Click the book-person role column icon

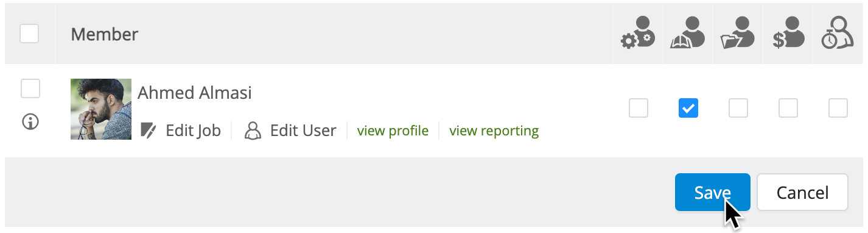tap(688, 34)
